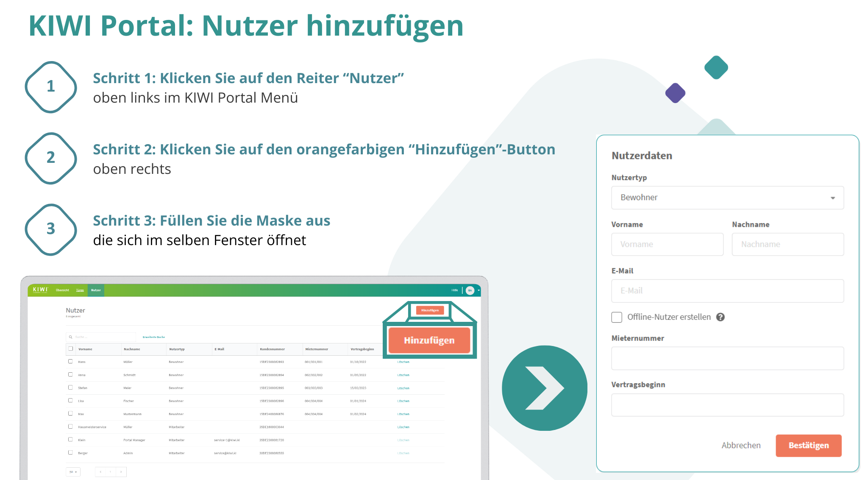Click inside the E-Mail input field
This screenshot has height=480, width=868.
[727, 291]
